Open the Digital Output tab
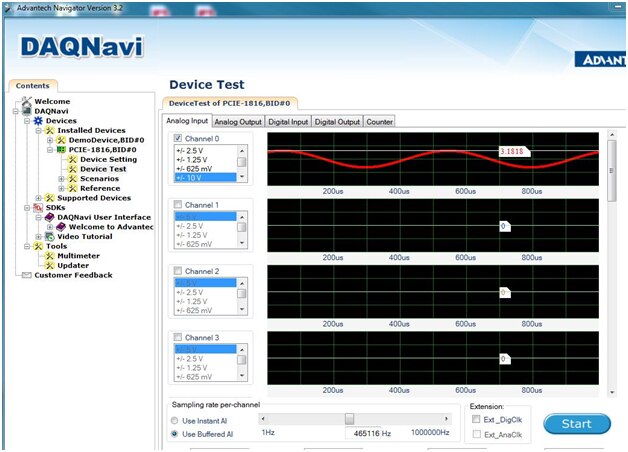Image resolution: width=628 pixels, height=452 pixels. (x=337, y=122)
